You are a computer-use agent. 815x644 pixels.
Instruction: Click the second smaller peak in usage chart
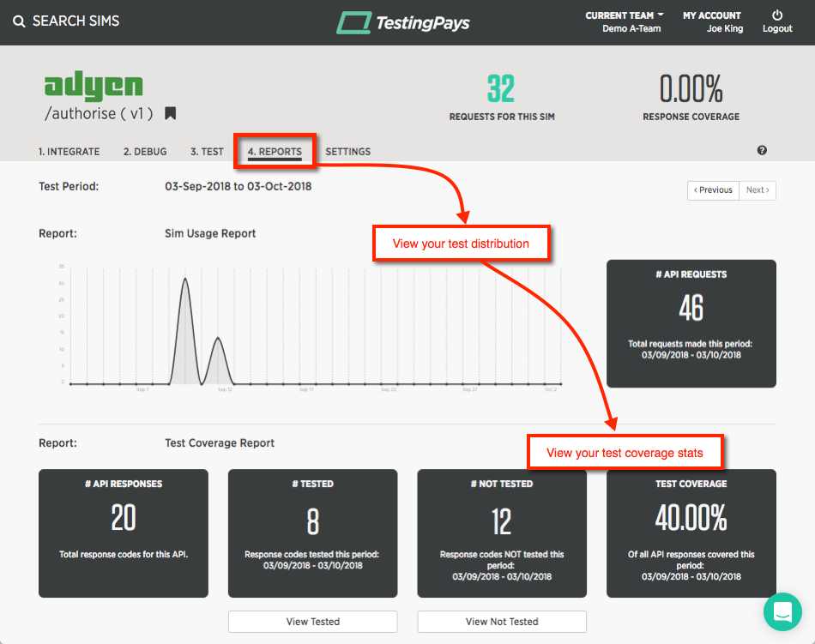tap(218, 339)
